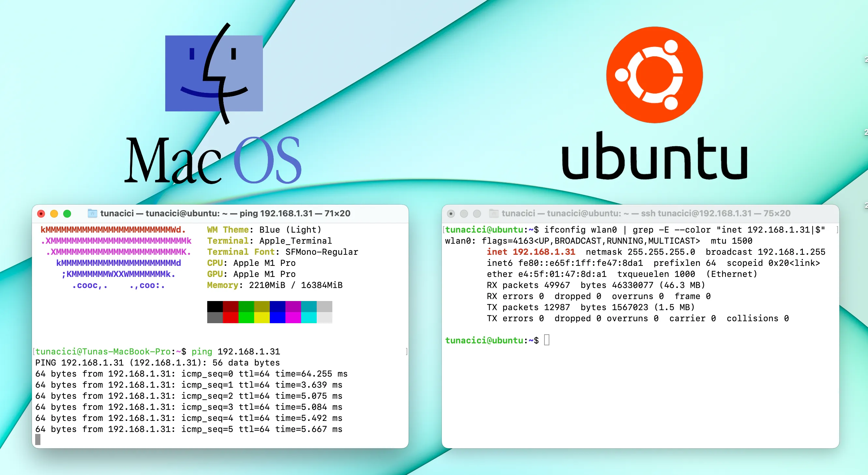Click the cursor at the empty ubuntu prompt
Image resolution: width=868 pixels, height=475 pixels.
coord(546,340)
